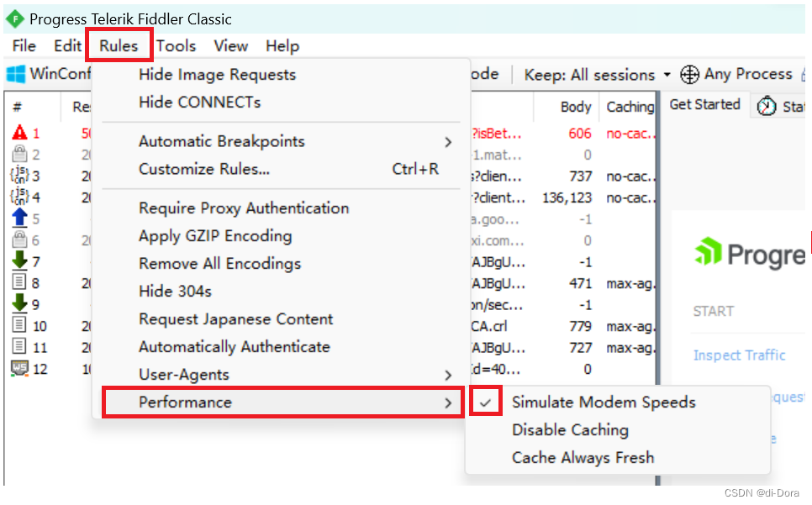The image size is (812, 505).
Task: Click ?isBet... URL cell
Action: point(496,134)
